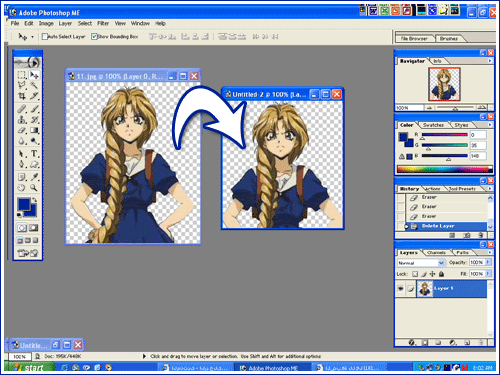Open the Brushes palette tab
500x375 pixels.
(x=449, y=39)
